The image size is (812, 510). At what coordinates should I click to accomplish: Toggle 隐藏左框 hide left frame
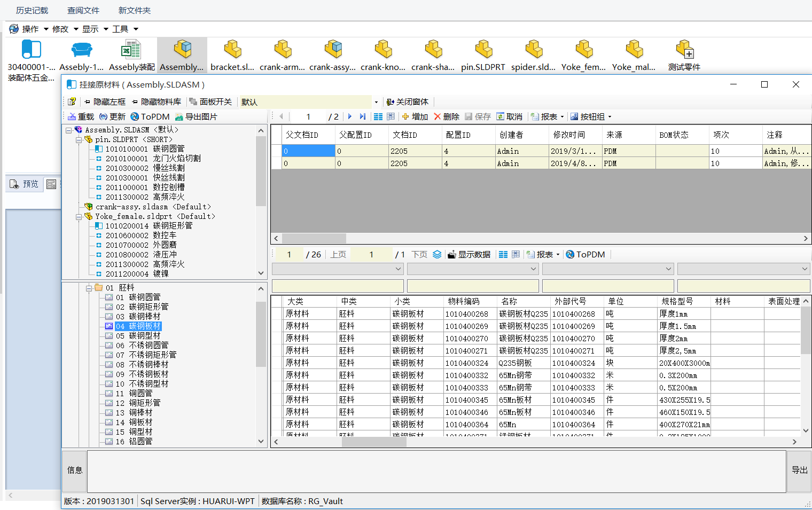point(105,102)
